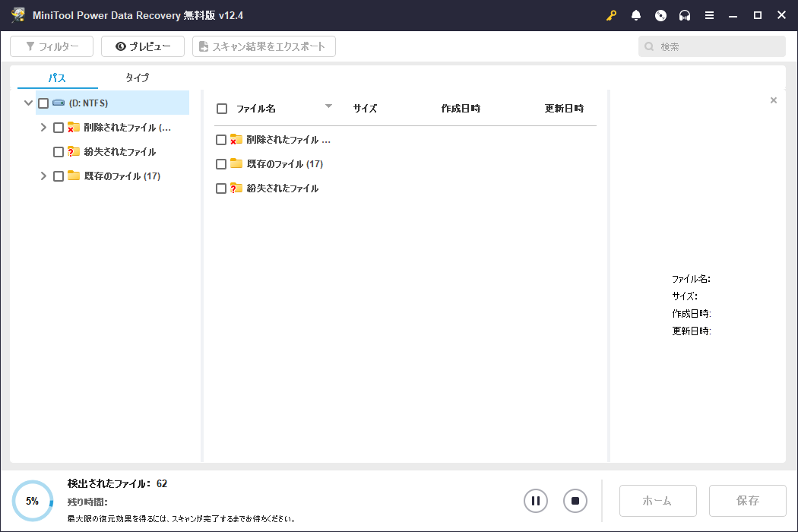Click the search magnifier icon

648,46
